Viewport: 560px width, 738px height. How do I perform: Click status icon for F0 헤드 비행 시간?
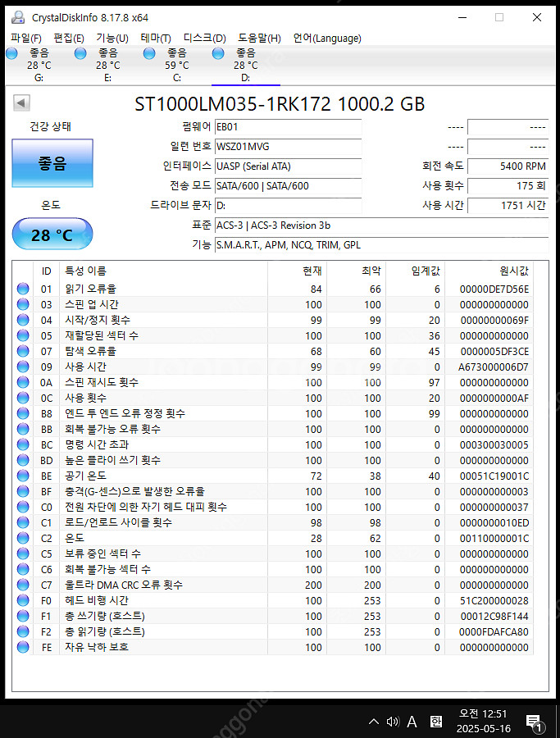23,600
